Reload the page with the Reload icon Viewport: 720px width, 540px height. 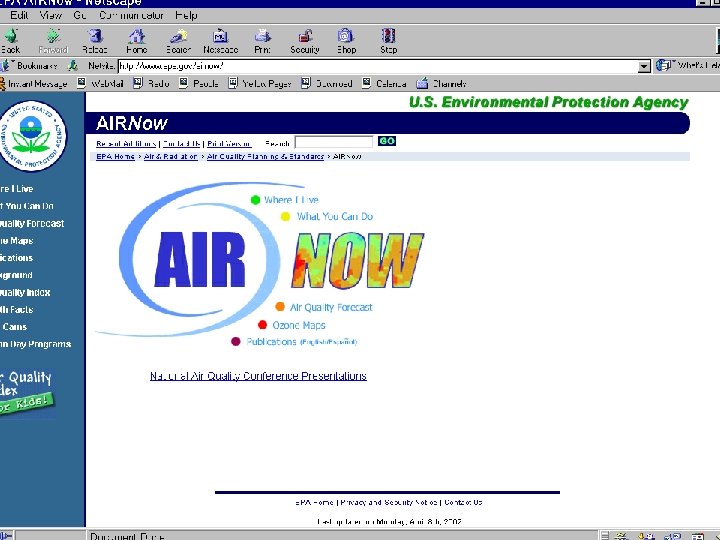coord(95,36)
